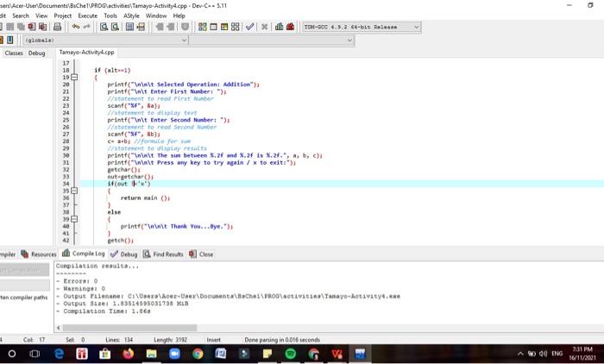Open Find with the magnifier icon
The image size is (604, 364).
coord(104,27)
